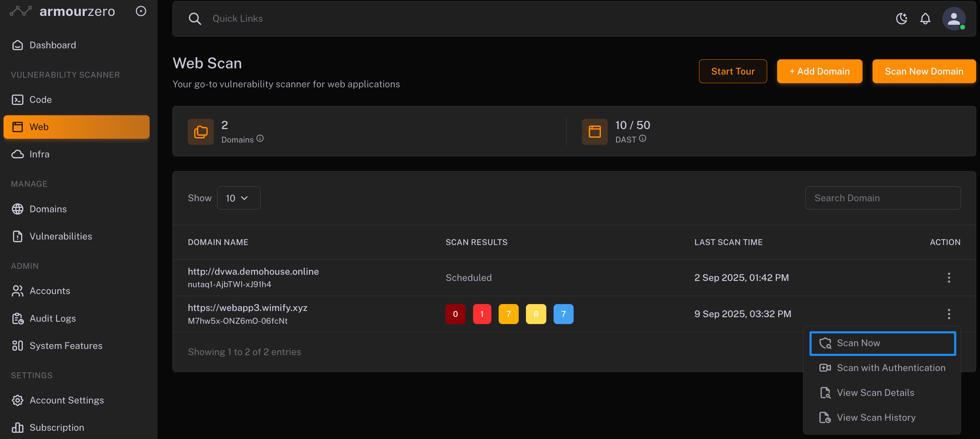Focus the Search Domain field
The width and height of the screenshot is (980, 439).
pyautogui.click(x=883, y=198)
